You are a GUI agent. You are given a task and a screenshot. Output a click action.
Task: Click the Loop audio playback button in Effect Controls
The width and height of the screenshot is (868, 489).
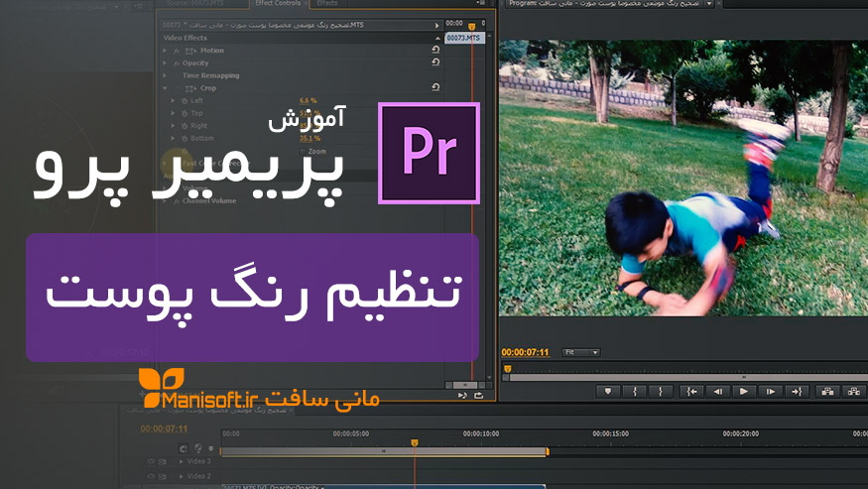coord(462,396)
